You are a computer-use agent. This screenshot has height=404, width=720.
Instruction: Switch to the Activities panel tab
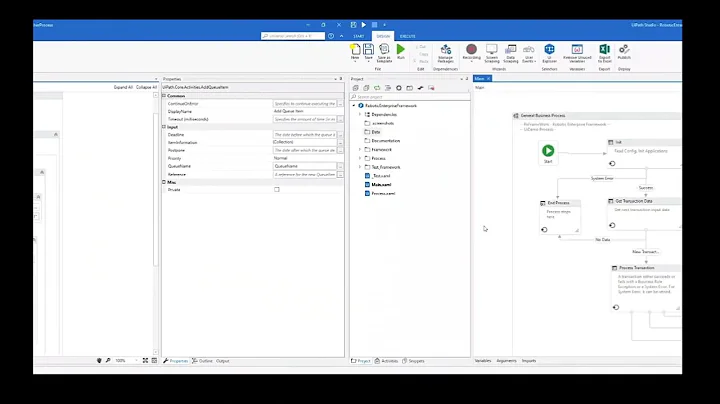pyautogui.click(x=386, y=361)
